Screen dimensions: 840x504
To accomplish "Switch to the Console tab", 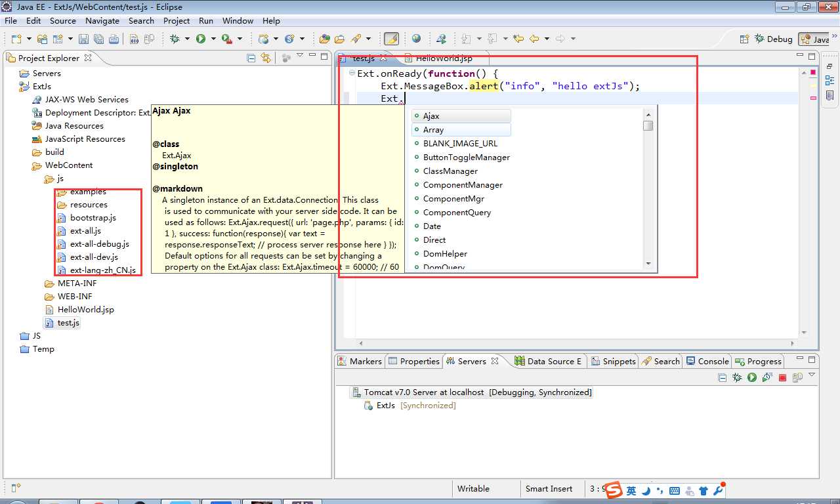I will [x=707, y=361].
